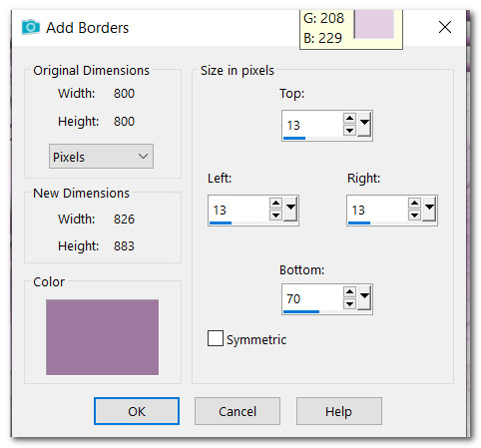The image size is (481, 448).
Task: Click the 'B: 229' tooltip text
Action: coord(322,38)
